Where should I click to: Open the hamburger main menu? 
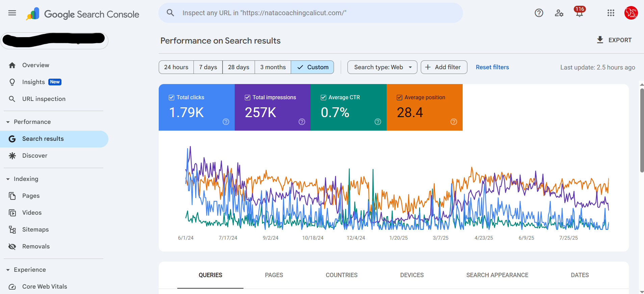coord(12,13)
